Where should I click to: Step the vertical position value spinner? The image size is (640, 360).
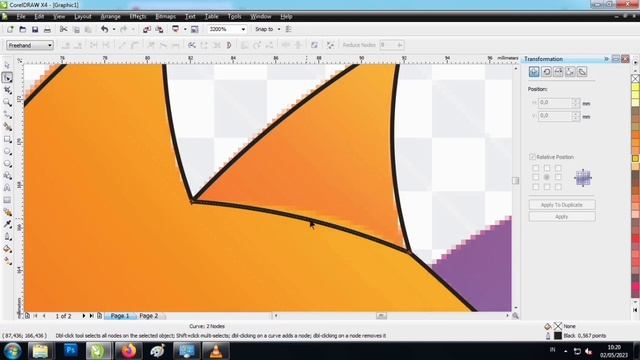(576, 116)
